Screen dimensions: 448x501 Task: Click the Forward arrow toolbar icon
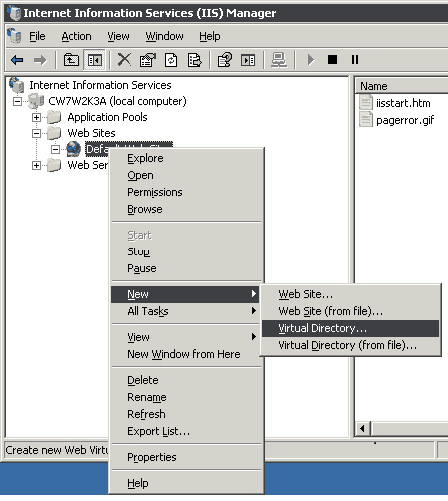pos(40,60)
